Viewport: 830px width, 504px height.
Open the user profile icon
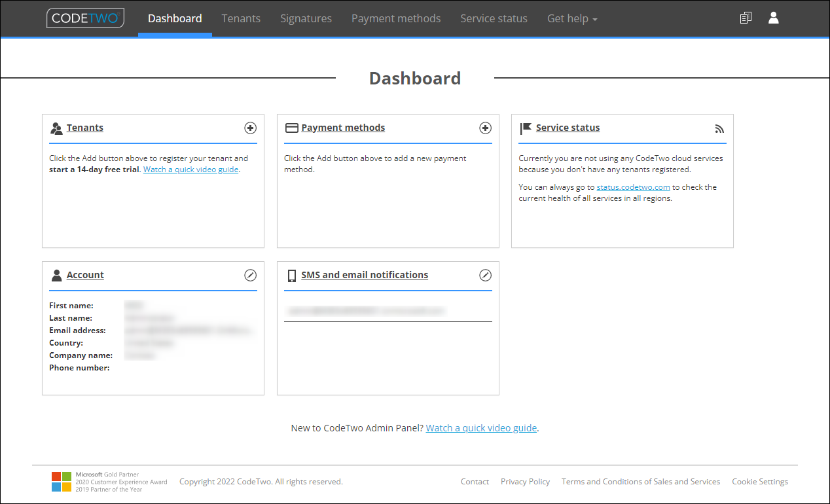point(774,18)
